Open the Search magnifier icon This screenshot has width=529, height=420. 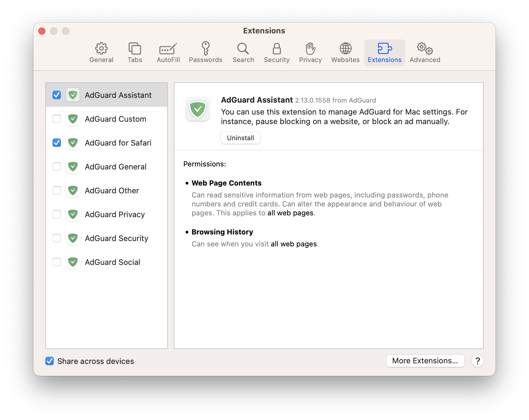(x=243, y=48)
